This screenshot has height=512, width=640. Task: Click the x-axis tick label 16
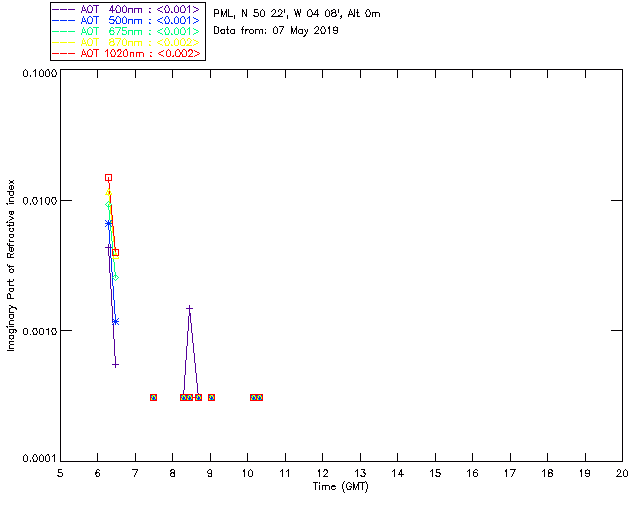(x=472, y=473)
